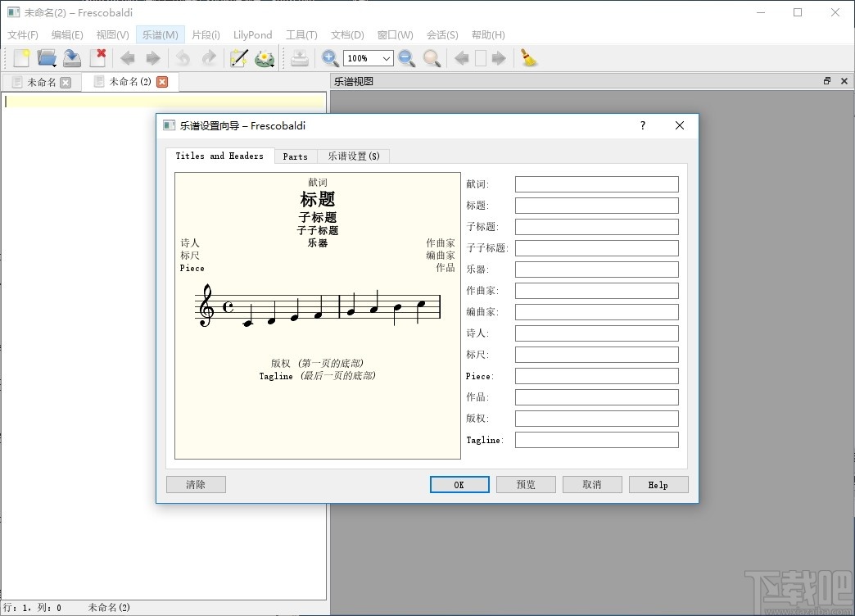Open the LilyPond menu

coord(252,34)
